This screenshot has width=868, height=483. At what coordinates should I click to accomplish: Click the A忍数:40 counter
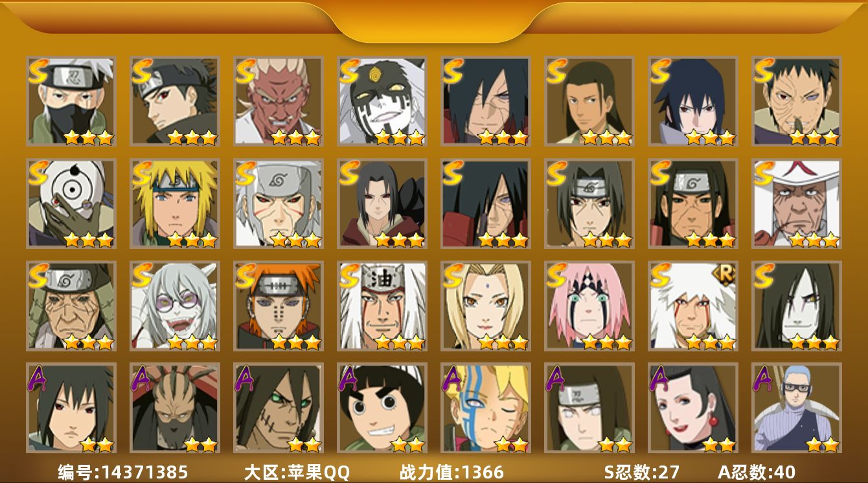(x=757, y=473)
